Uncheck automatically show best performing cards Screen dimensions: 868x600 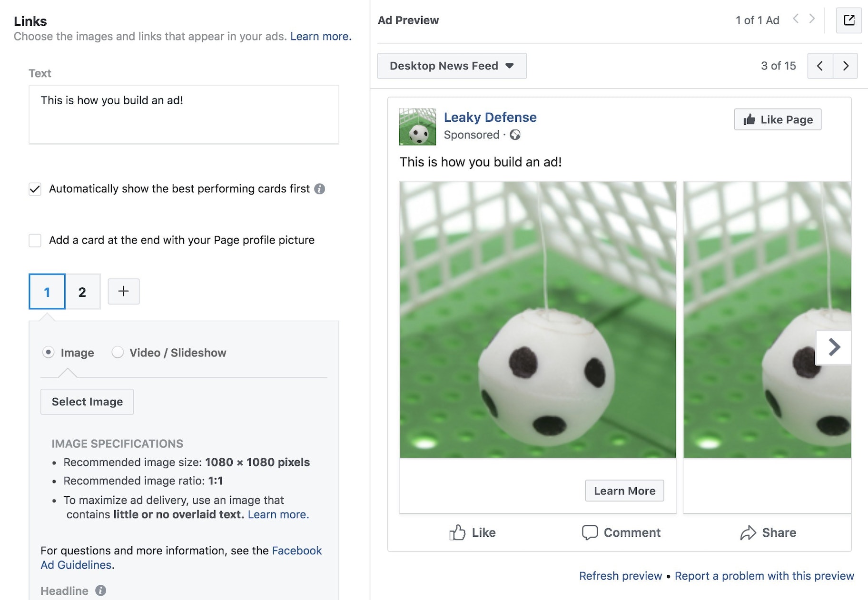tap(35, 189)
